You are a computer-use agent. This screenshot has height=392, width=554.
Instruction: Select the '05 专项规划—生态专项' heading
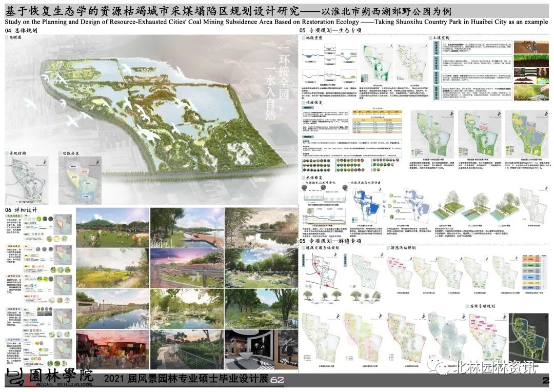(x=330, y=30)
